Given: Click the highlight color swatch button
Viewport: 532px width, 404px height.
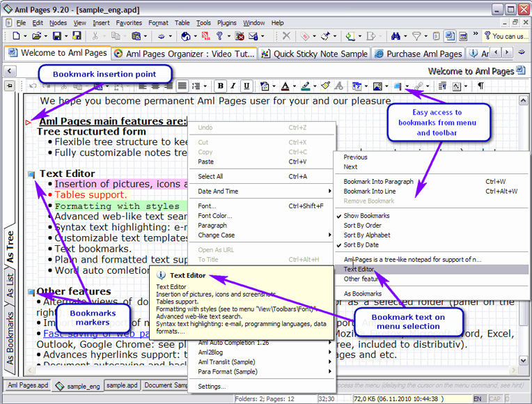Looking at the screenshot, I should [305, 86].
